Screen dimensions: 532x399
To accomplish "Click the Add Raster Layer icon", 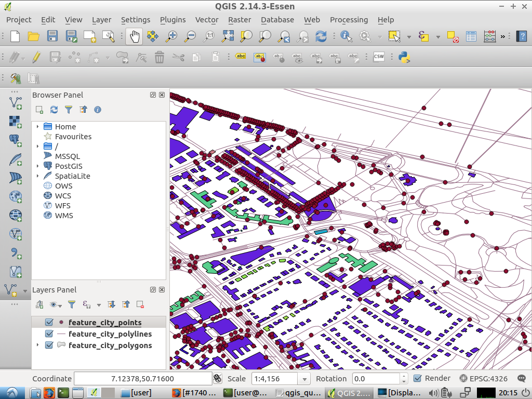I will (x=15, y=122).
